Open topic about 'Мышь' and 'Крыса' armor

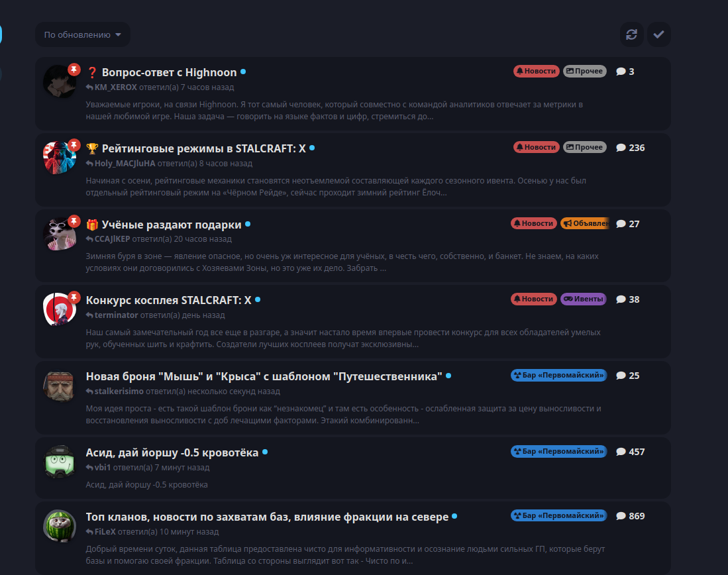tap(264, 377)
